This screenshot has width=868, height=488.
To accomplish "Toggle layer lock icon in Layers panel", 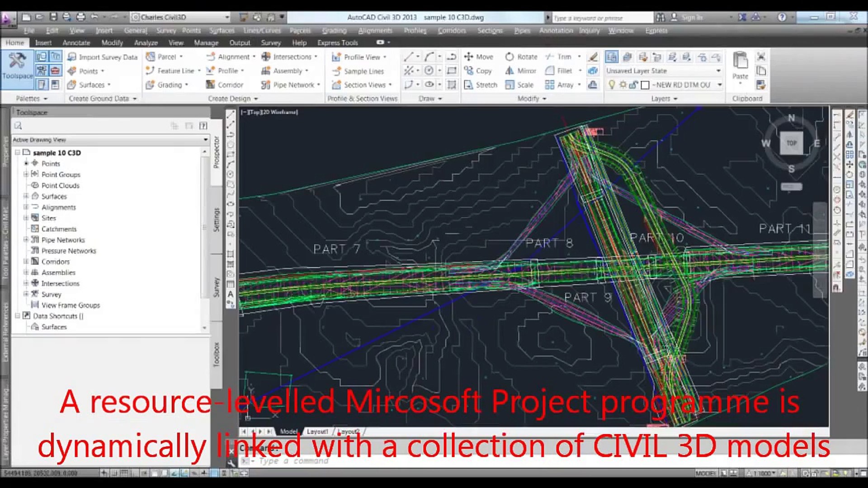I will (633, 85).
